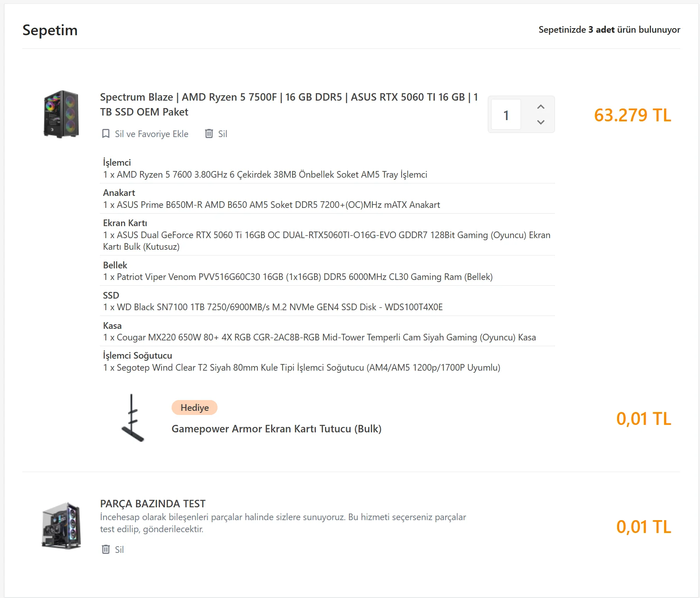This screenshot has height=598, width=700.
Task: Click the PARÇA BAZINDA TEST heading
Action: (153, 504)
